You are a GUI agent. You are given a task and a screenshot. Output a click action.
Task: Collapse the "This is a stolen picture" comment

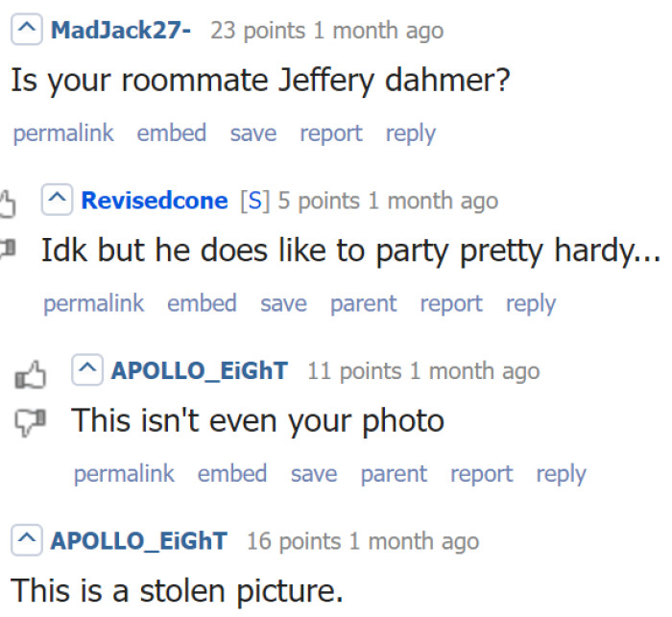[26, 540]
